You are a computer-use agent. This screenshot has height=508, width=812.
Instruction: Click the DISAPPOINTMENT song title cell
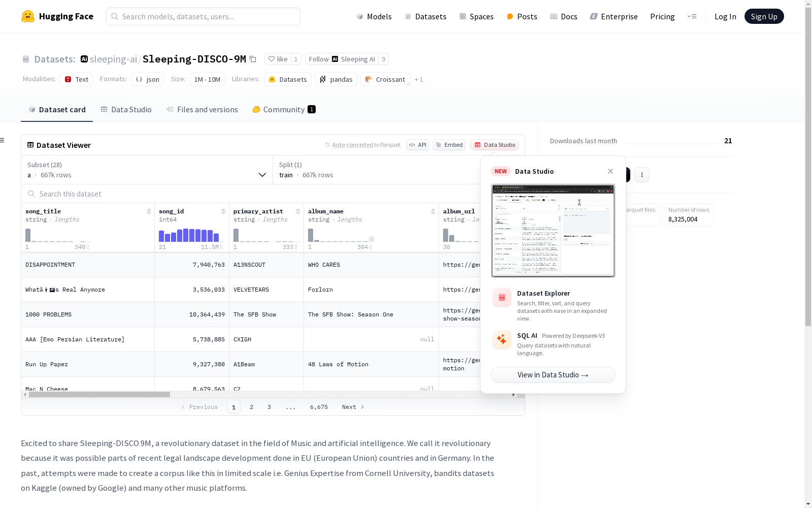[x=88, y=265]
